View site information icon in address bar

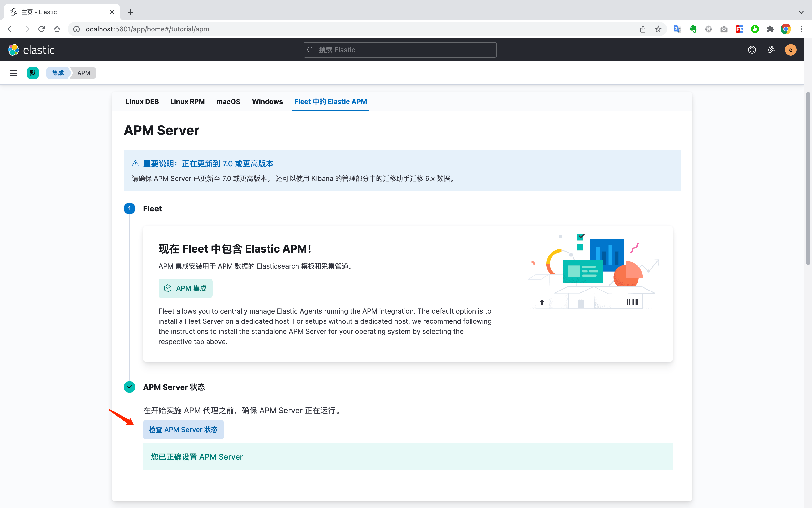pos(77,29)
